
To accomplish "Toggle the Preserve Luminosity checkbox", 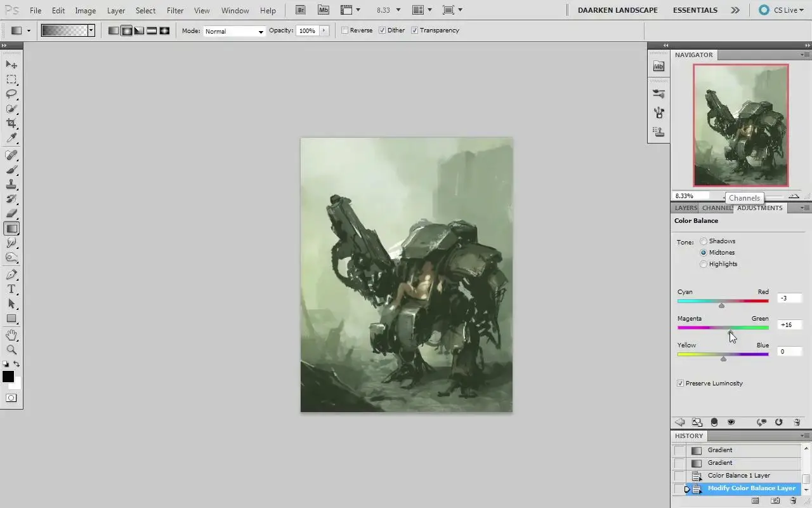I will click(681, 384).
